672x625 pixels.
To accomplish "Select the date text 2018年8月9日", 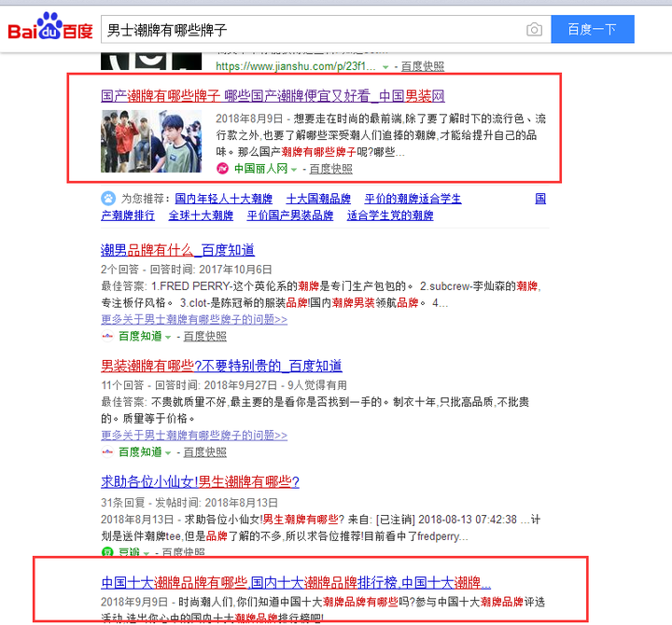I will pyautogui.click(x=249, y=118).
